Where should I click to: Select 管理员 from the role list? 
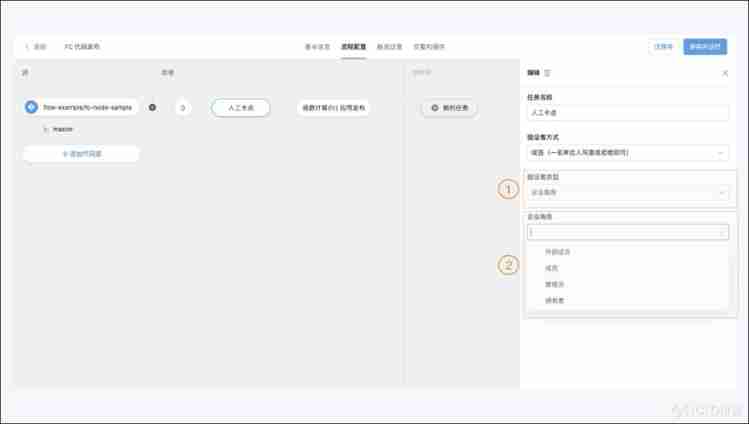555,285
